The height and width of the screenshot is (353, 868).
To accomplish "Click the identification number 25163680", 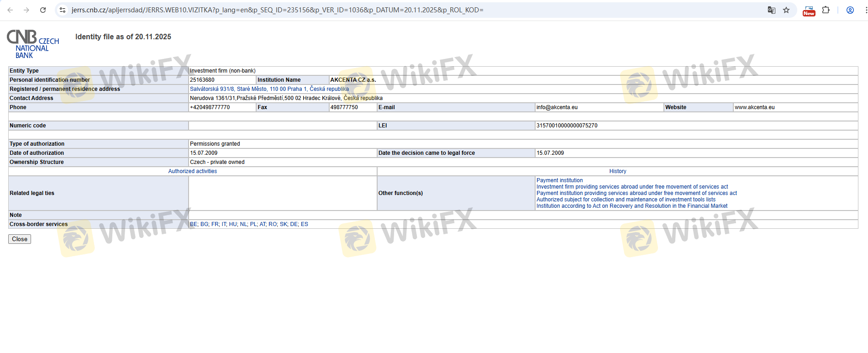I will 202,80.
